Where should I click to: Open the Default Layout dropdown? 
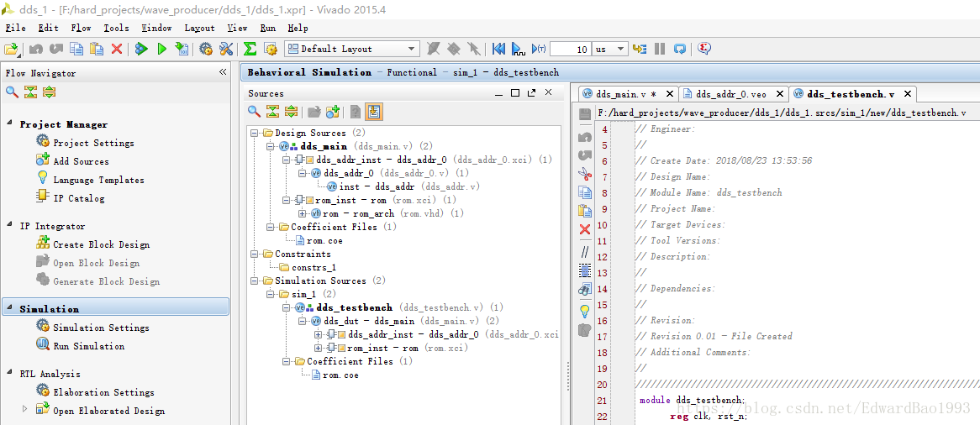click(352, 49)
